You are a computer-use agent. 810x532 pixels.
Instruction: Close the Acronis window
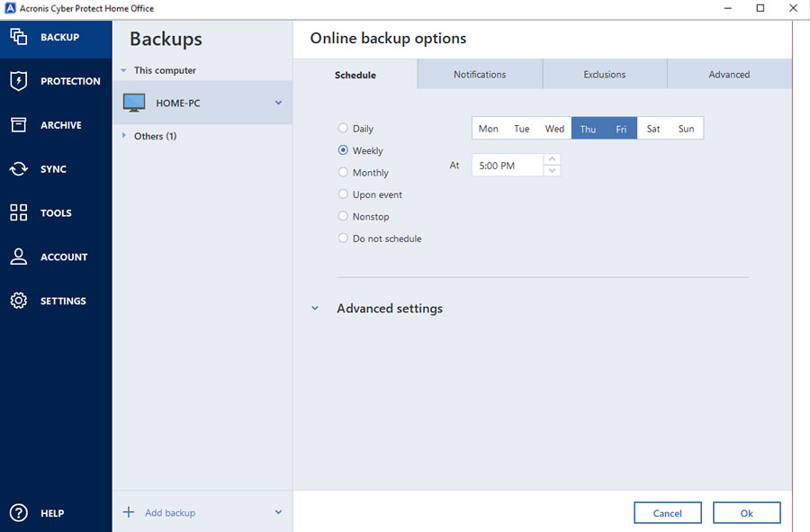tap(793, 8)
